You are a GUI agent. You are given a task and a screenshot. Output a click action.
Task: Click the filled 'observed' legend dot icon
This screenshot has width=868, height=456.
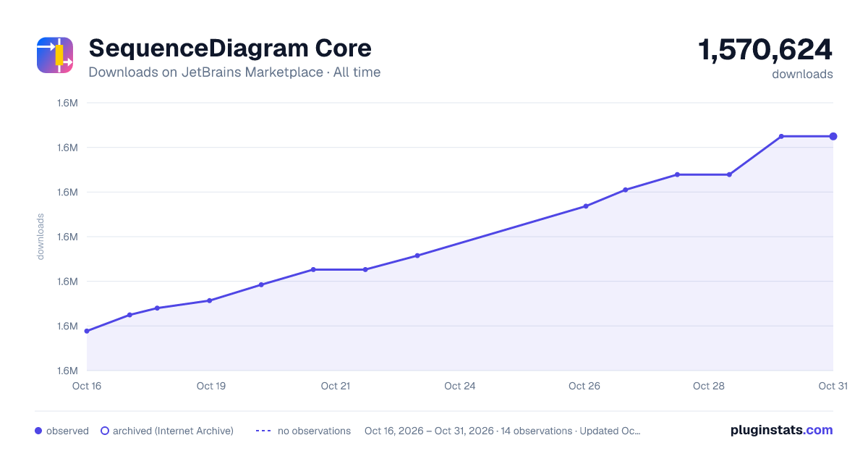tap(38, 431)
